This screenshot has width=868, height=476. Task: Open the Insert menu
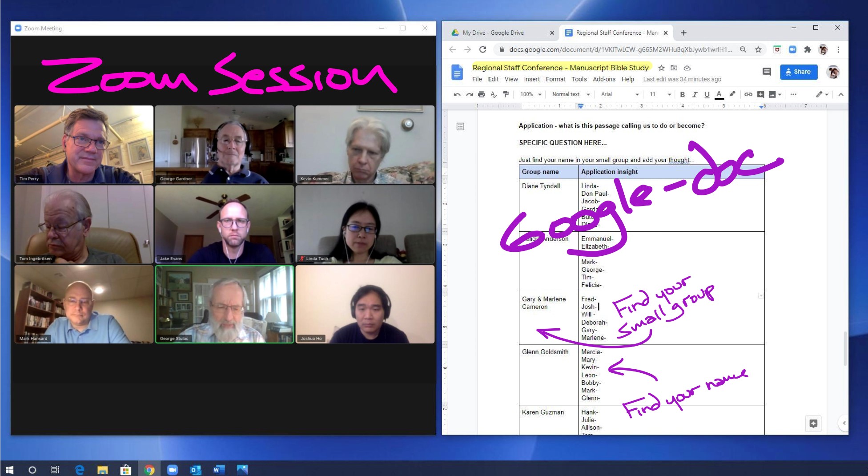(531, 79)
